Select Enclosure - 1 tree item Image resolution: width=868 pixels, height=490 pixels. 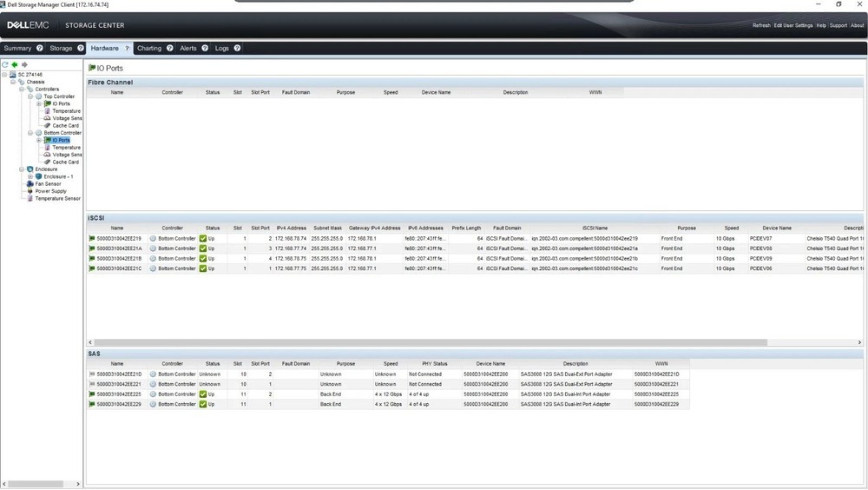(58, 176)
